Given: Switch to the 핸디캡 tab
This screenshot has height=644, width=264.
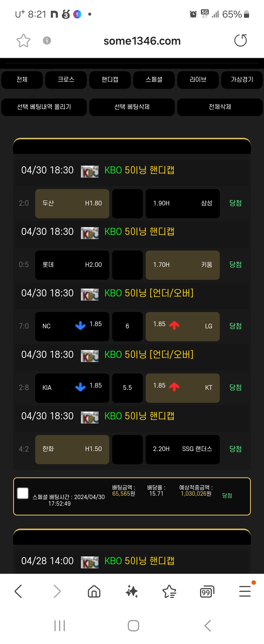Looking at the screenshot, I should [x=110, y=80].
